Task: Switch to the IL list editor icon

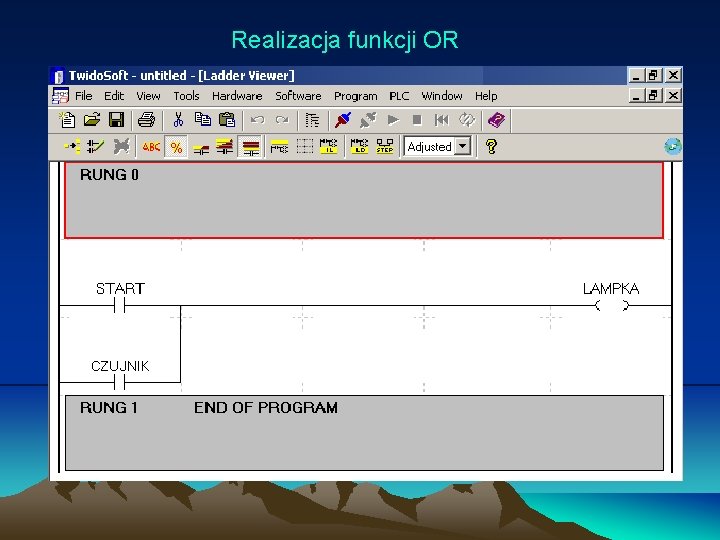Action: click(x=329, y=147)
